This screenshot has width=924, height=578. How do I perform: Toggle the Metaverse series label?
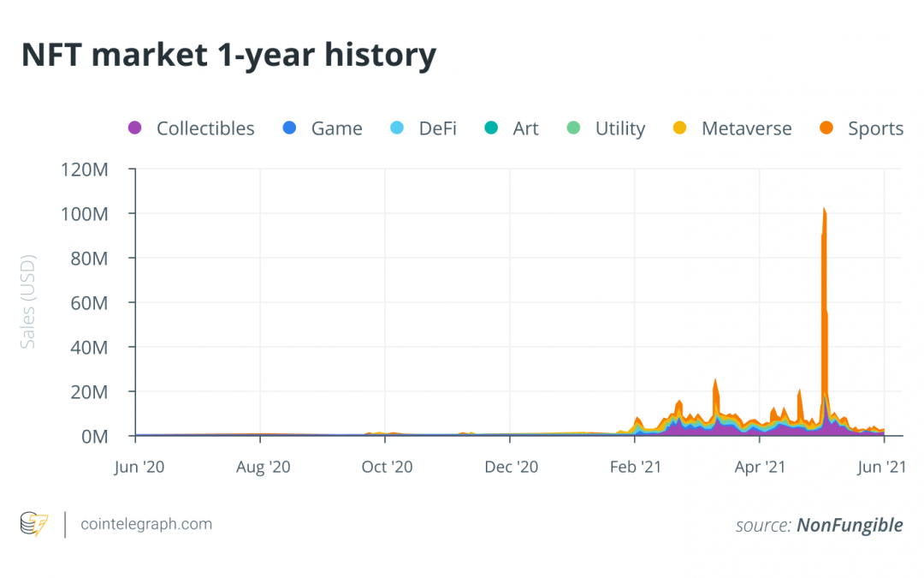(746, 128)
